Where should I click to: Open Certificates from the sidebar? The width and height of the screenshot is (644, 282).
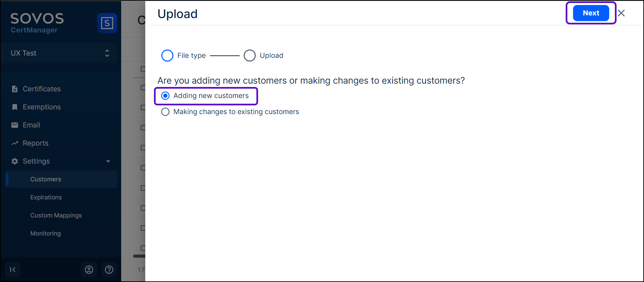click(42, 89)
